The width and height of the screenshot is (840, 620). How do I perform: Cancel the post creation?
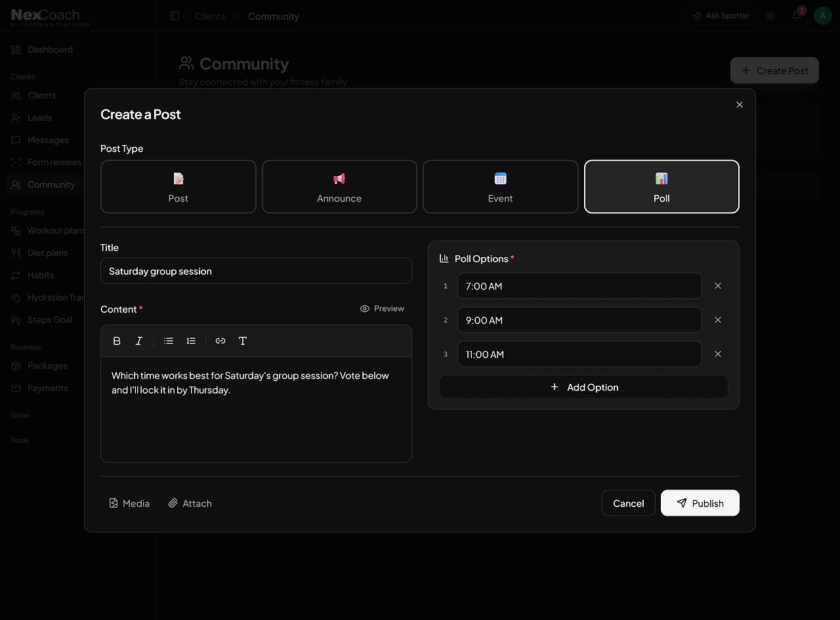click(629, 503)
